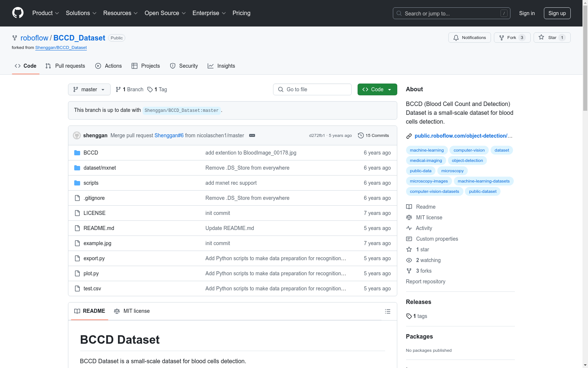Screen dimensions: 588x368
Task: Open the Insights tab
Action: [221, 66]
